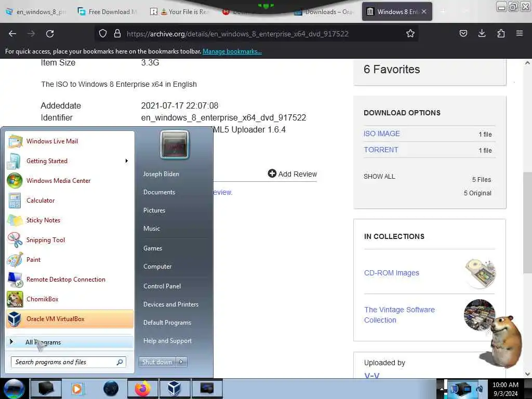Click SHOW ALL files link
532x399 pixels.
379,177
